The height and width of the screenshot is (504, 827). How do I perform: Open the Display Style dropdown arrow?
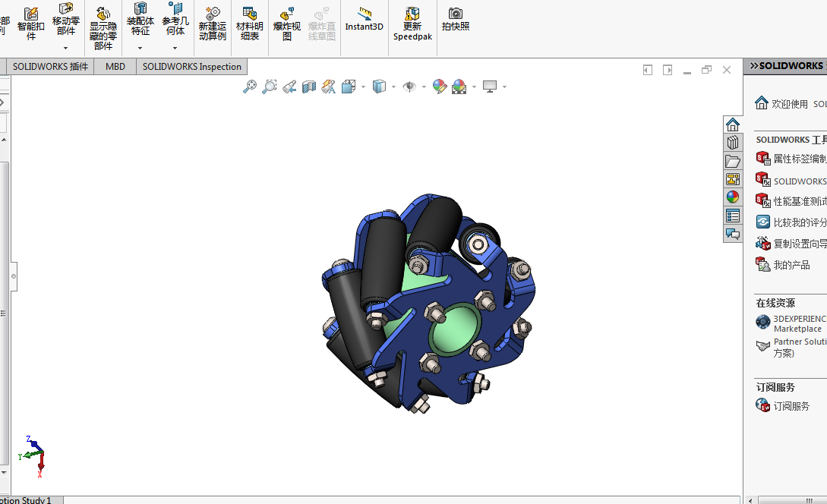click(x=394, y=87)
